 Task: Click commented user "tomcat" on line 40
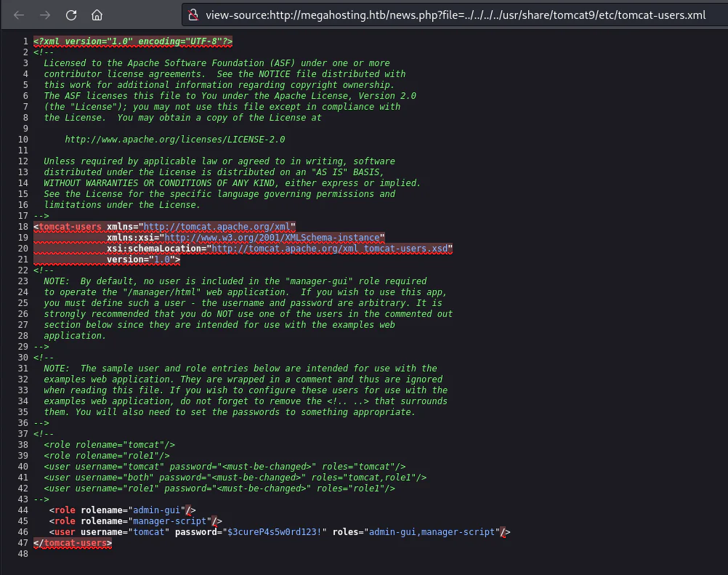pyautogui.click(x=225, y=466)
